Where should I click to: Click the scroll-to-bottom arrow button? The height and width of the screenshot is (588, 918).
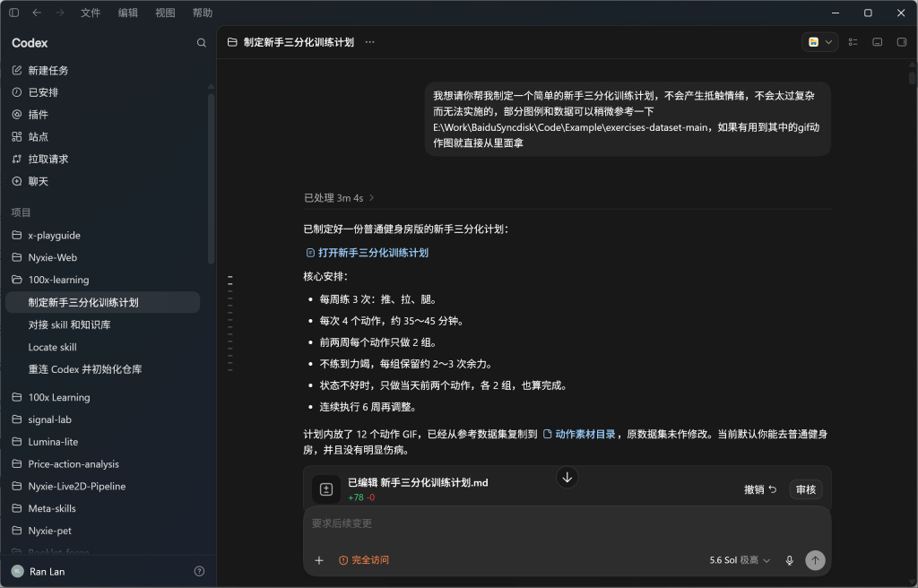567,478
